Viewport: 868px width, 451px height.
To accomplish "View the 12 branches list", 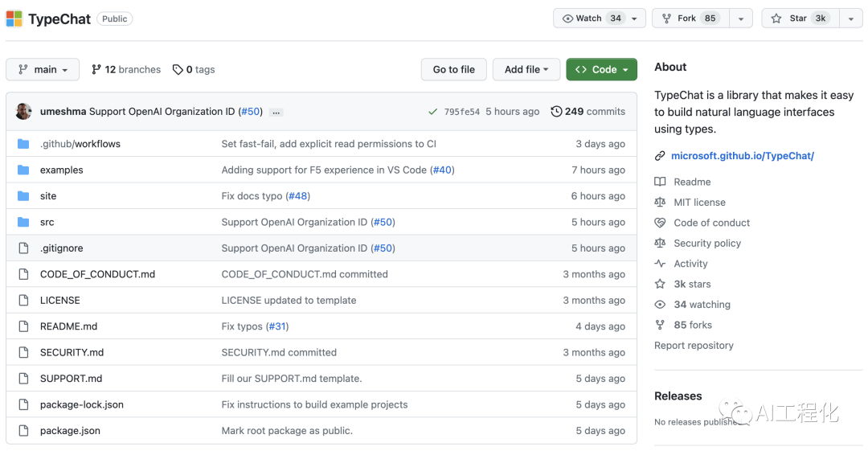I will tap(126, 70).
